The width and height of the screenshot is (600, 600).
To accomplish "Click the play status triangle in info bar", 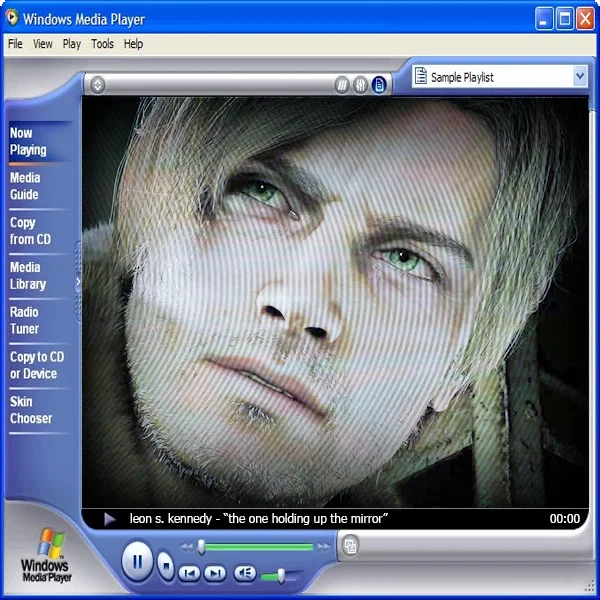I will tap(110, 519).
